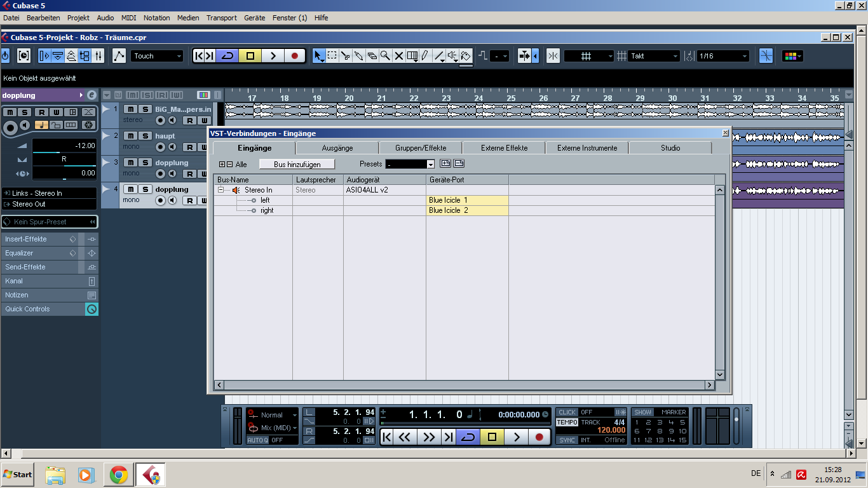The width and height of the screenshot is (868, 488).
Task: Click the Inspector lock track icon
Action: [57, 125]
